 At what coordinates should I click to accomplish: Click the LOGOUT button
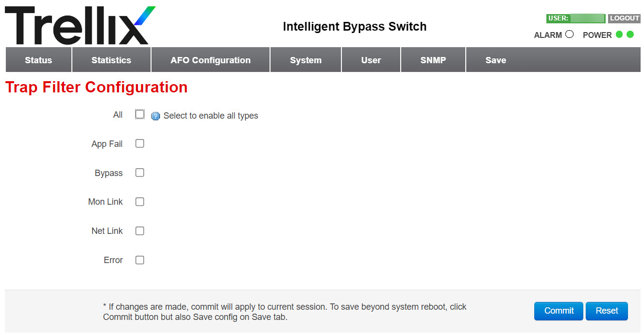tap(625, 18)
